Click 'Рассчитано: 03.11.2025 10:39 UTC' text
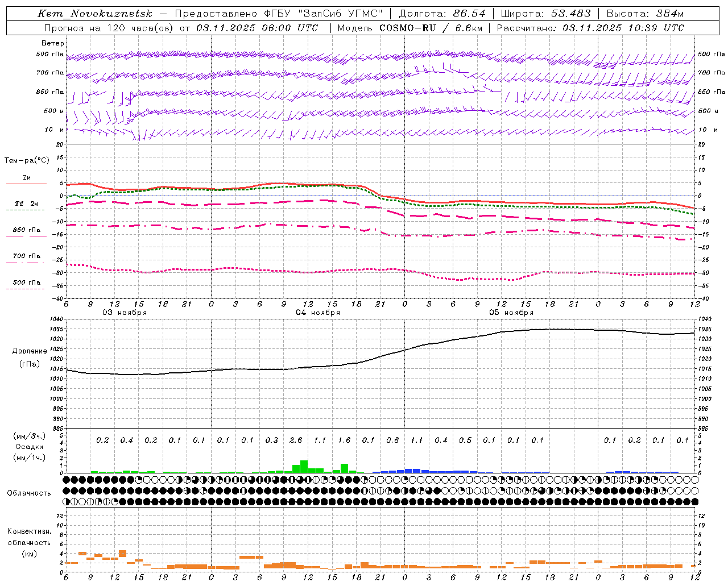Screen dimensions: 728x582 point(590,28)
